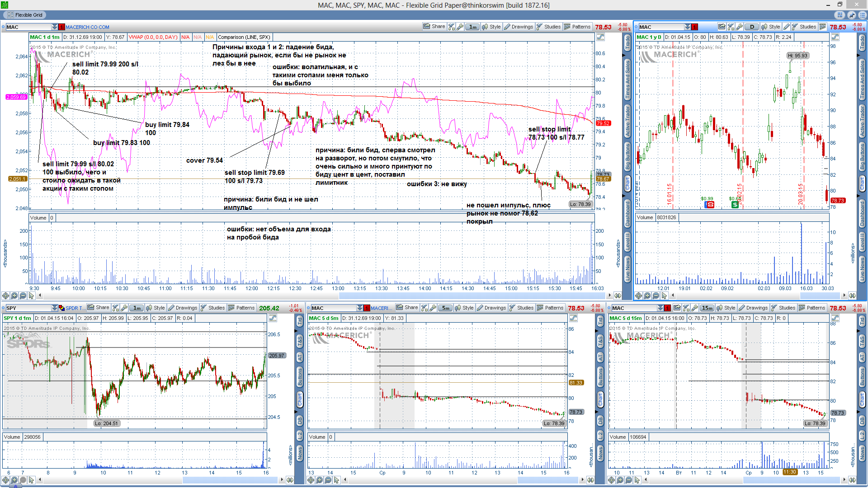Click Live News tab on top-left chart
Screen dimensions: 868x488
(627, 269)
